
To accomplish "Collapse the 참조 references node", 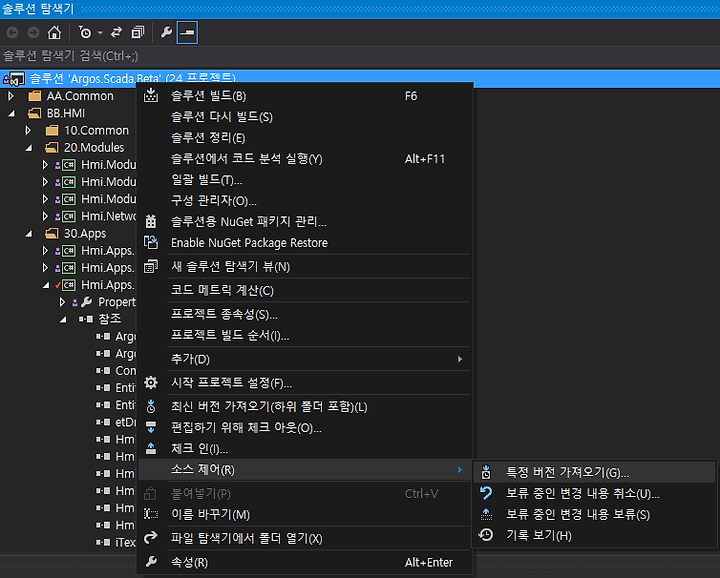I will 63,320.
